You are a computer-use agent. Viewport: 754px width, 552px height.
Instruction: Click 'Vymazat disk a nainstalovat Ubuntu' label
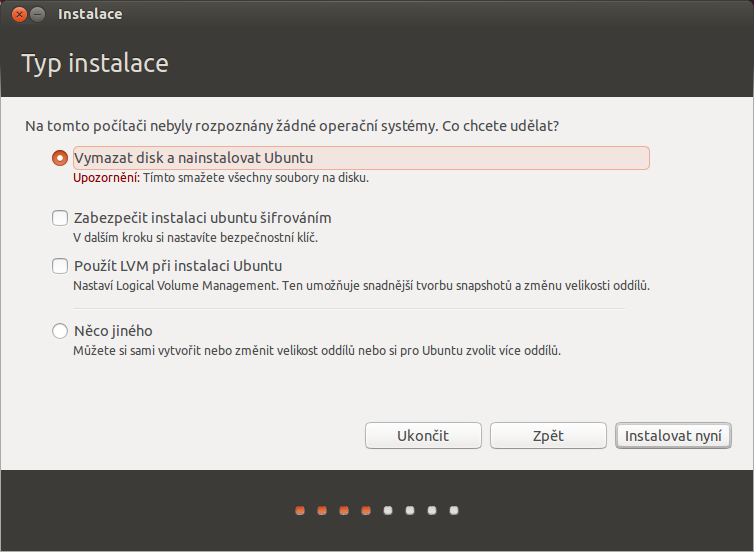[193, 158]
